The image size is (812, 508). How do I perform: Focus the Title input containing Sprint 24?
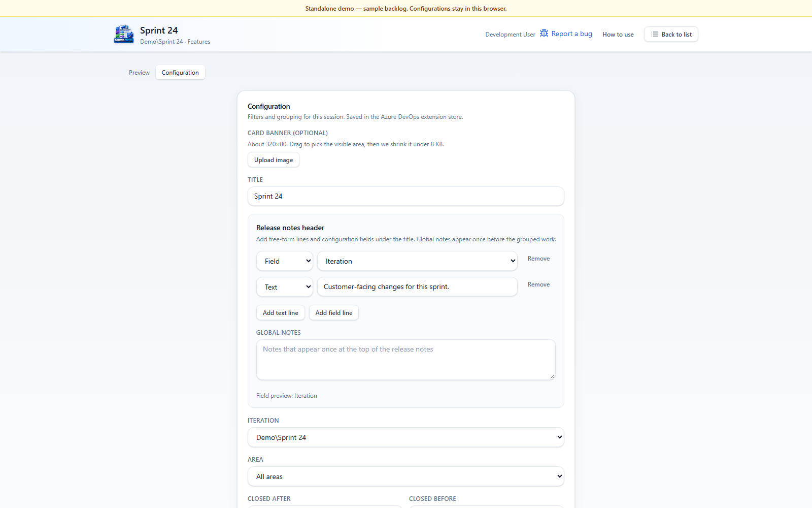(x=406, y=196)
